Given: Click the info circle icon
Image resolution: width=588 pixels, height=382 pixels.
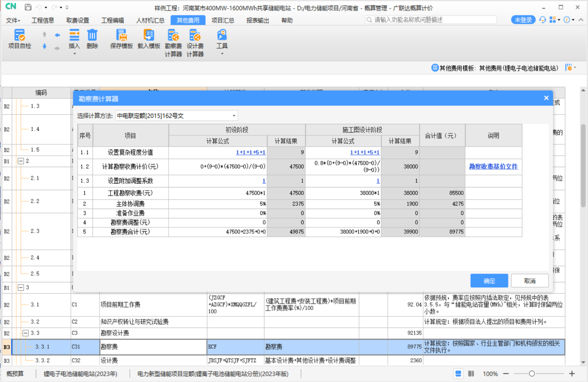Looking at the screenshot, I should coord(567,20).
